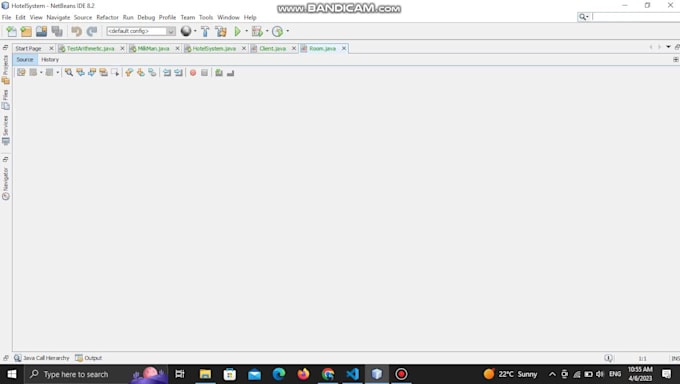Switch to the Start Page tab
The width and height of the screenshot is (680, 384).
[x=29, y=49]
